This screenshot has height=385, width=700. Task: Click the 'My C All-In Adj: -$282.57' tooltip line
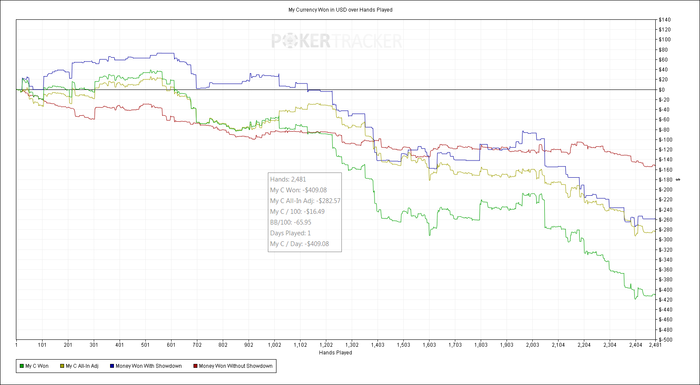click(305, 201)
